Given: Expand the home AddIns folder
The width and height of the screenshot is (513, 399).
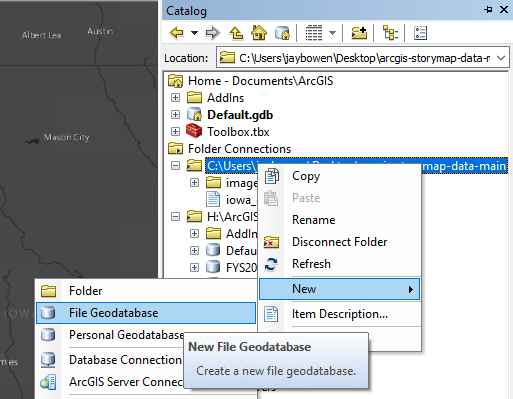Looking at the screenshot, I should tap(175, 98).
